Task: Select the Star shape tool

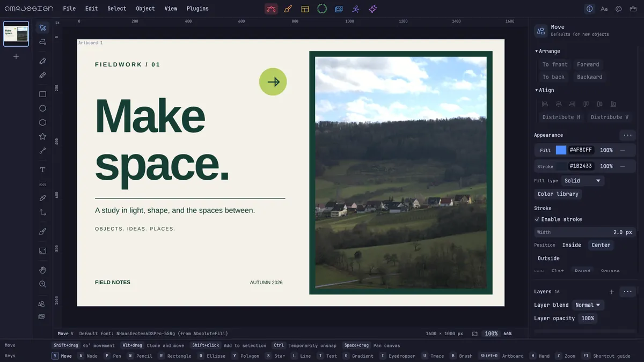Action: tap(42, 137)
